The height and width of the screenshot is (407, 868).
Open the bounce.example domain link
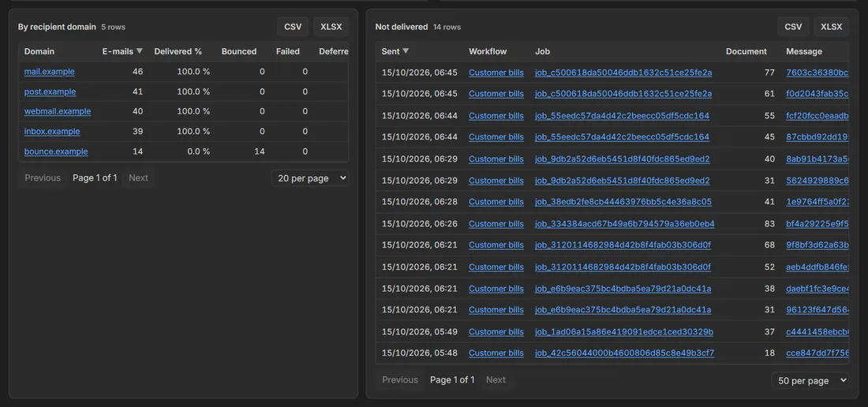coord(56,151)
